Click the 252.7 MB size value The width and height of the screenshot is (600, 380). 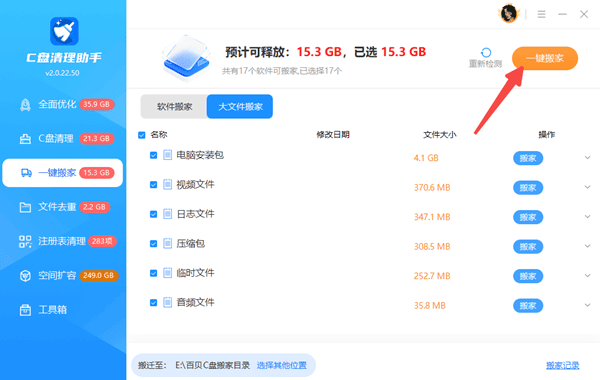432,276
